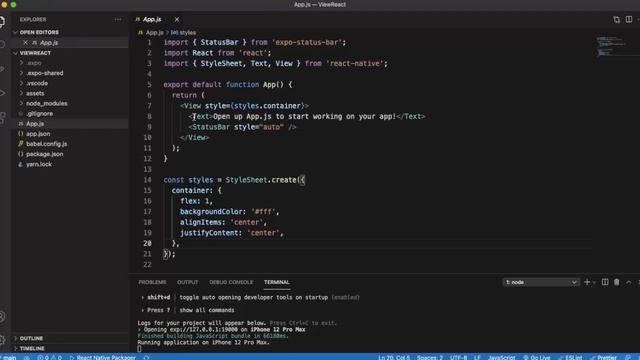Open the Explorer view in the activity bar

point(2,21)
